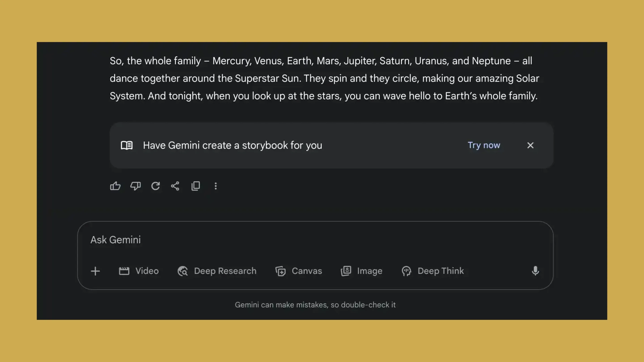Image resolution: width=644 pixels, height=362 pixels.
Task: Click the response paragraph about the Solar System
Action: (x=324, y=78)
